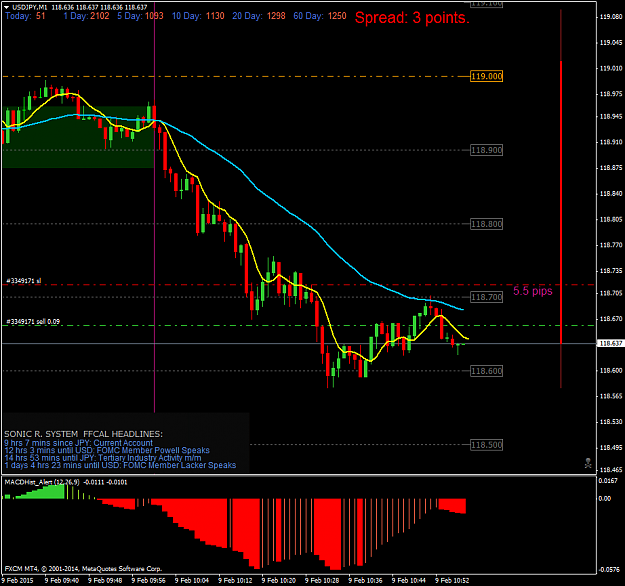Select the green shaded session rectangle
Screen dimensions: 625x586
click(x=78, y=137)
